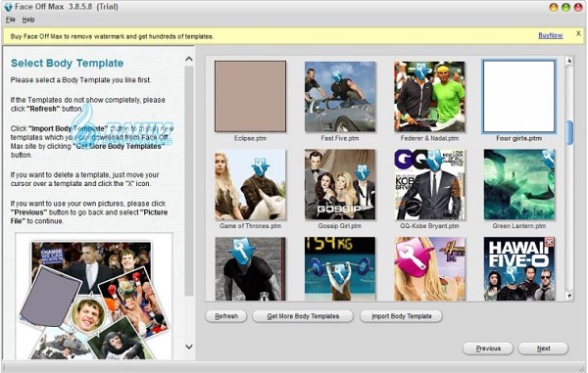Click the BuyNow link
Screen dimensions: 588x373
pos(550,35)
